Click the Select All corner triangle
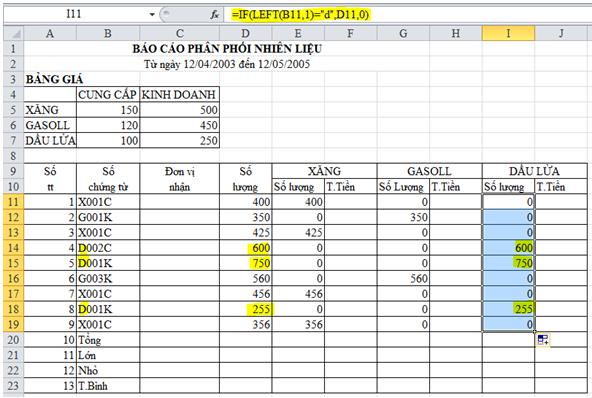This screenshot has height=398, width=592. [14, 34]
